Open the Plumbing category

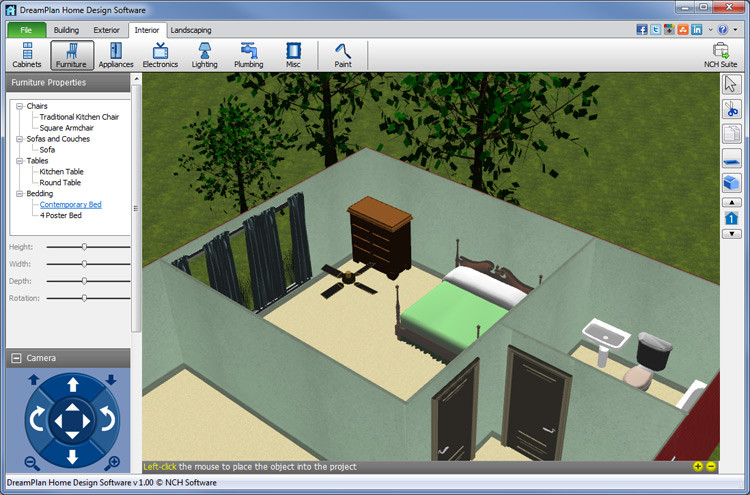(249, 55)
